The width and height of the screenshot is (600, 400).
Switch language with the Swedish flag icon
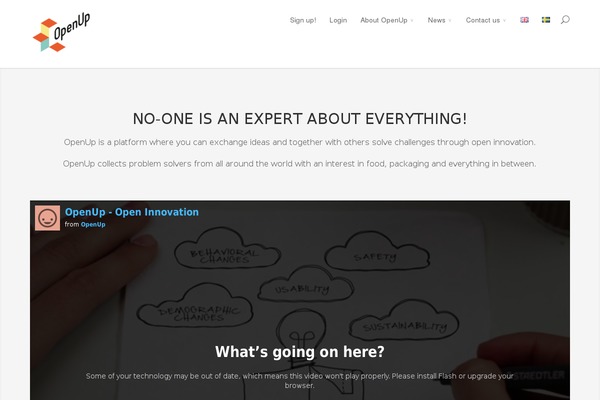pyautogui.click(x=546, y=20)
